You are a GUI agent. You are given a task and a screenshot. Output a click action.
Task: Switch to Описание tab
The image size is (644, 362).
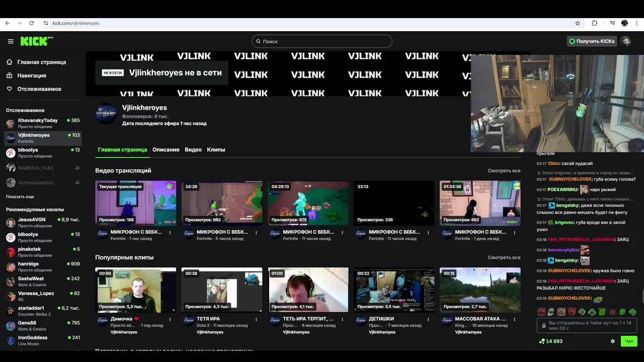click(166, 150)
